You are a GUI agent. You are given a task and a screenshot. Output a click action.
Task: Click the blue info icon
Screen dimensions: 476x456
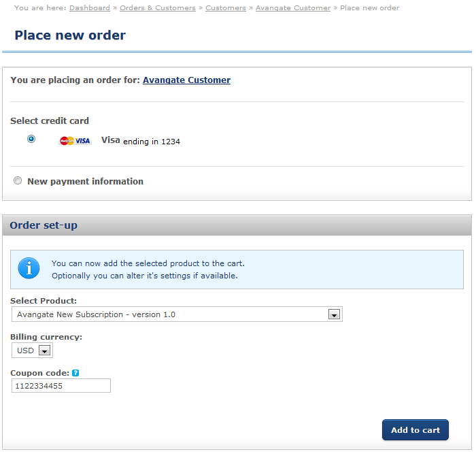29,268
